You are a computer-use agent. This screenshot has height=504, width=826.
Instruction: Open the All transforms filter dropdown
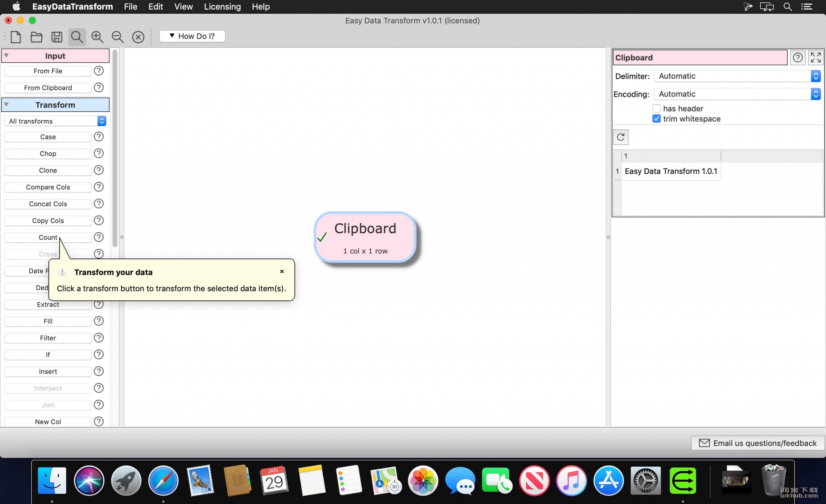pos(55,121)
